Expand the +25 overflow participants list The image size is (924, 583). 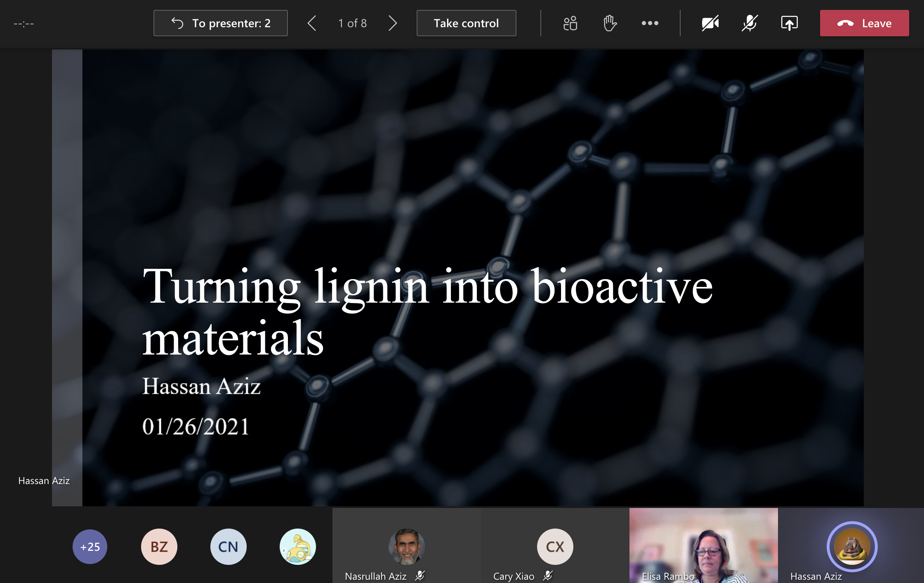click(x=90, y=547)
